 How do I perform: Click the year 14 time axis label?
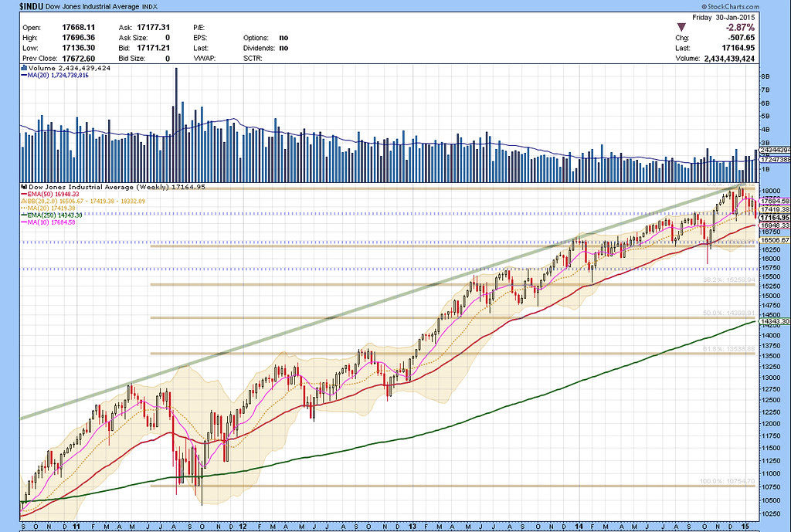pyautogui.click(x=581, y=527)
